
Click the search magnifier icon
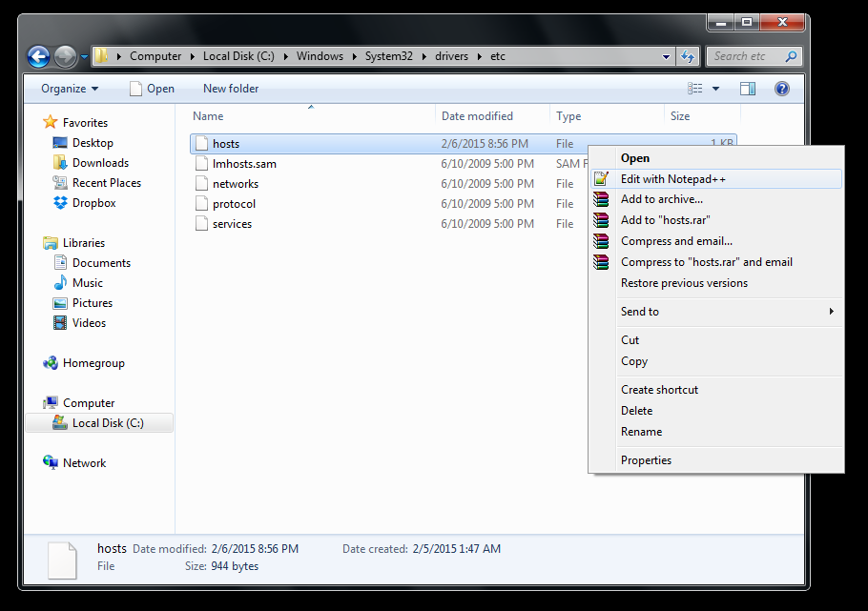[x=791, y=56]
